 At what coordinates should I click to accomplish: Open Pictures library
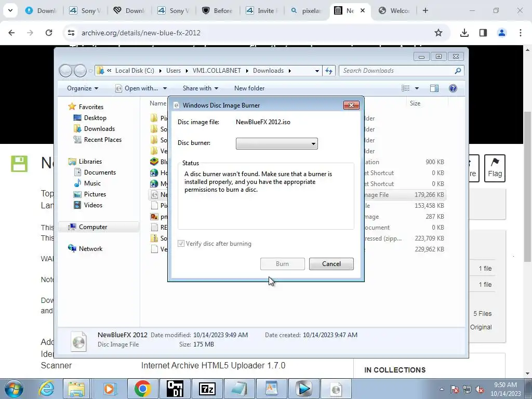[95, 194]
